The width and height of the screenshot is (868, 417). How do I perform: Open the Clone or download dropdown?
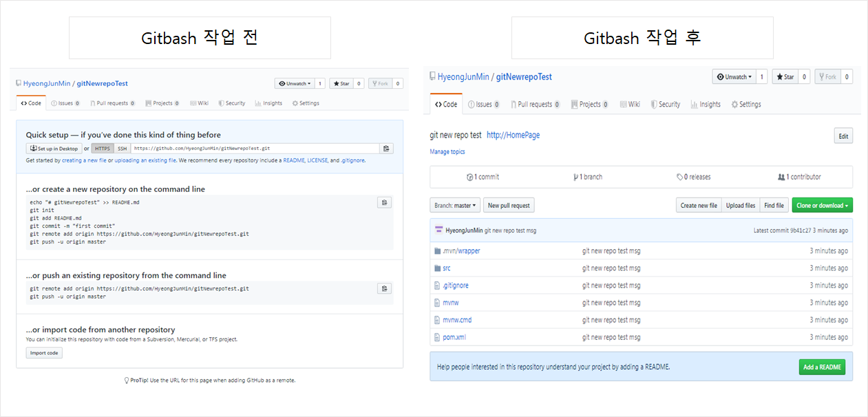point(822,205)
